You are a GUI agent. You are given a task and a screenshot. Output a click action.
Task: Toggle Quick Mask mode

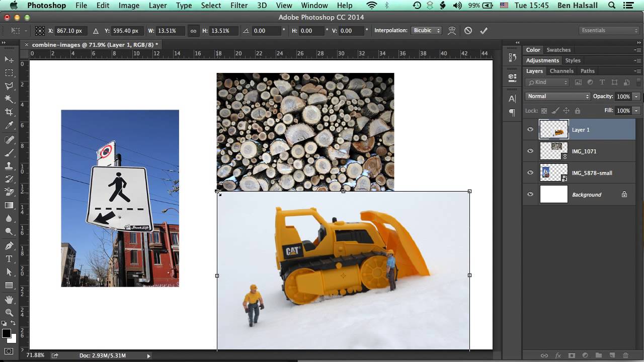coord(9,351)
